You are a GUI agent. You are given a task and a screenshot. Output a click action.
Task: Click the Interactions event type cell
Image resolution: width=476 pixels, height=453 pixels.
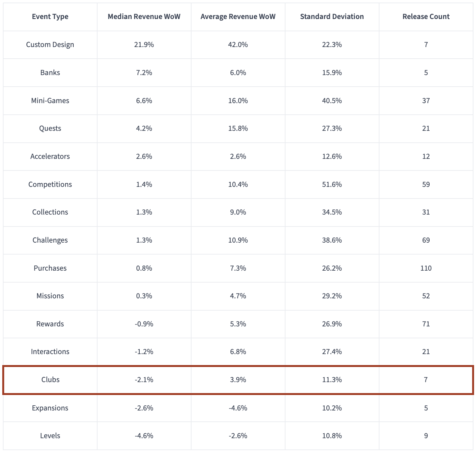50,352
